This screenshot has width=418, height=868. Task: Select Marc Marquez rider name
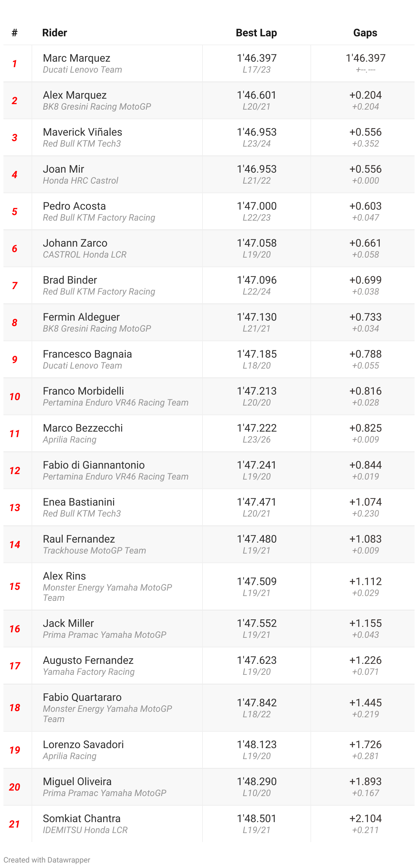click(x=76, y=58)
